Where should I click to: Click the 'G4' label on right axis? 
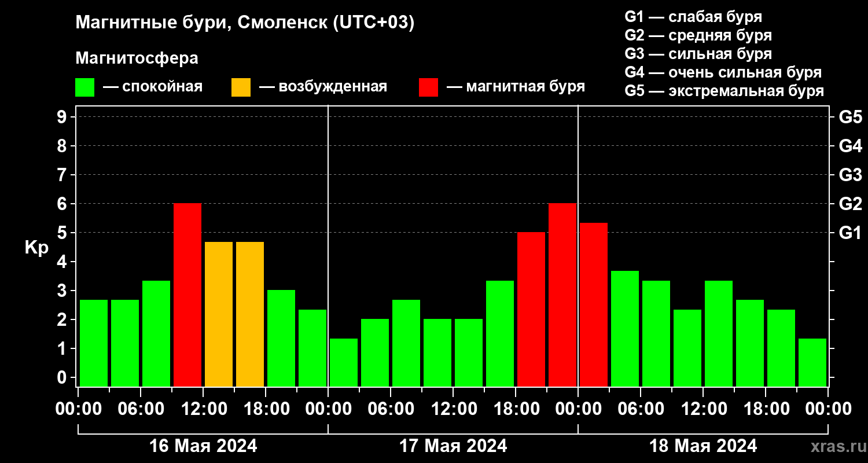[850, 146]
